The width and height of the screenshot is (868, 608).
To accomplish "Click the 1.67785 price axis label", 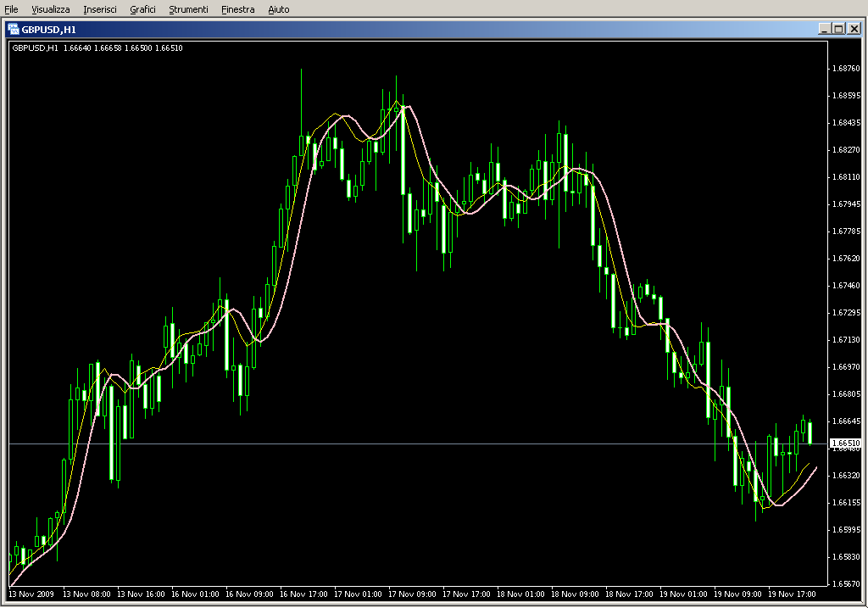I will click(x=847, y=231).
